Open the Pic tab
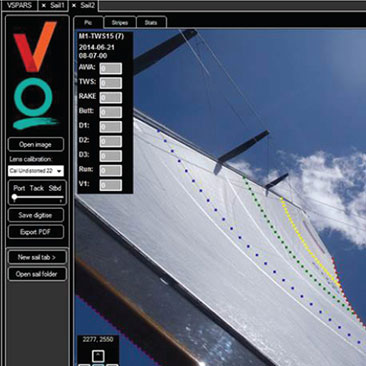 pos(88,23)
